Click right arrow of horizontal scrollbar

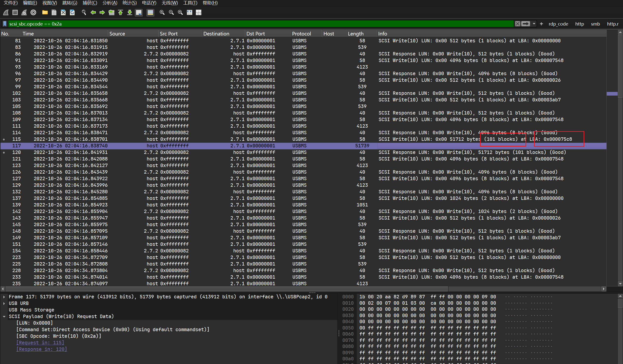click(604, 289)
